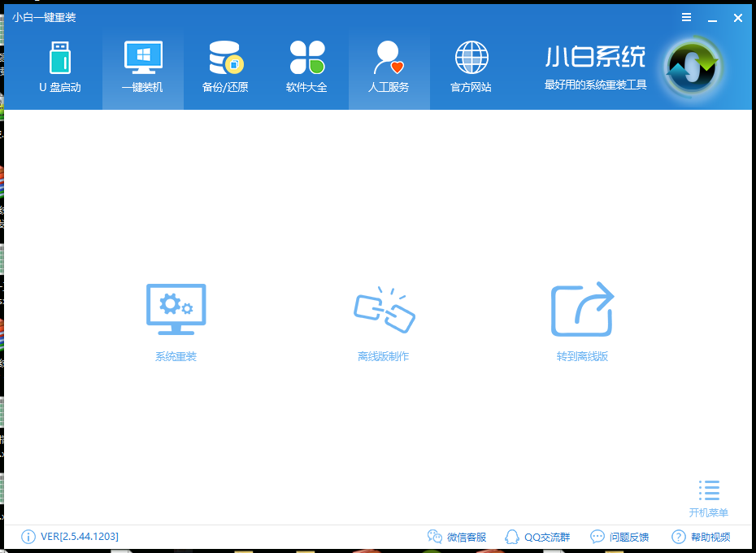Image resolution: width=756 pixels, height=553 pixels.
Task: Open the 软件大全 software collection
Action: [x=306, y=65]
